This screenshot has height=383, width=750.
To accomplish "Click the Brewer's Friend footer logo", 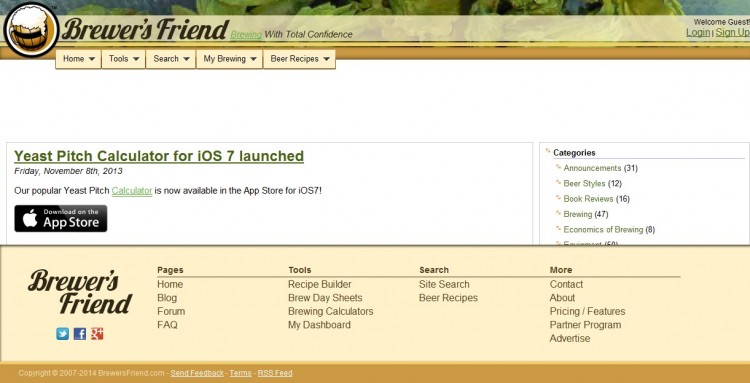I will click(x=80, y=292).
